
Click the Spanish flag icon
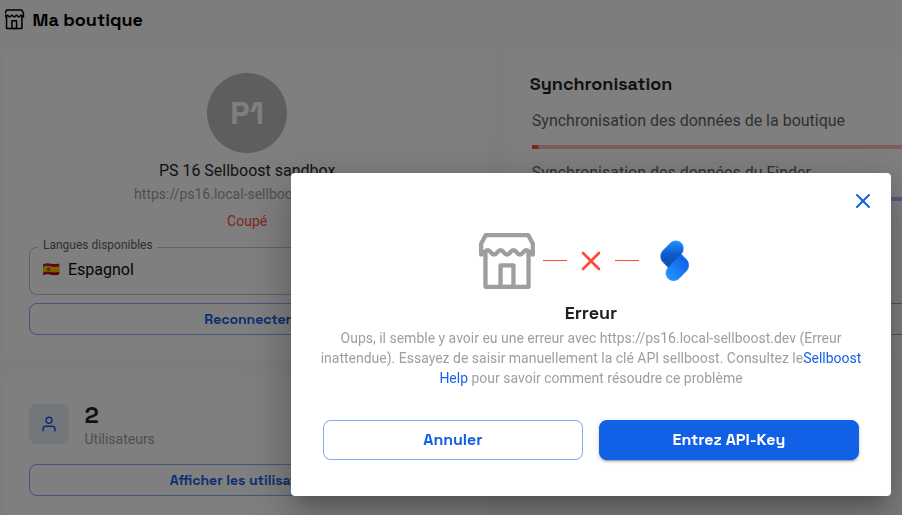(x=51, y=269)
